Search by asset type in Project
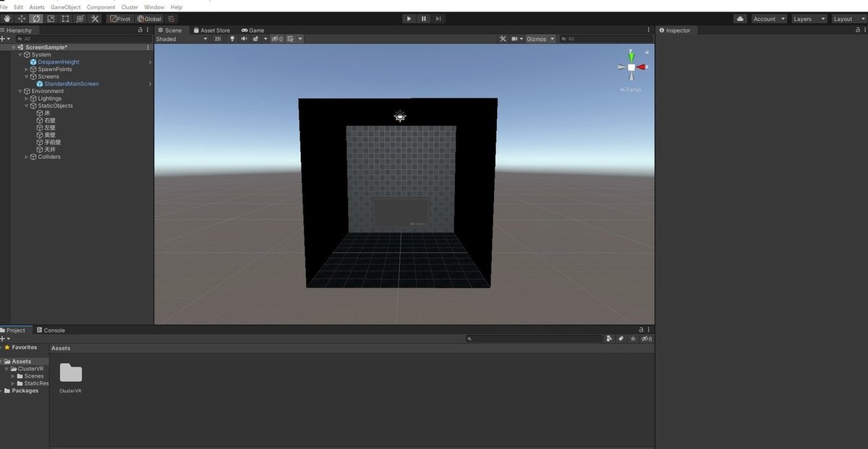868x449 pixels. 609,338
